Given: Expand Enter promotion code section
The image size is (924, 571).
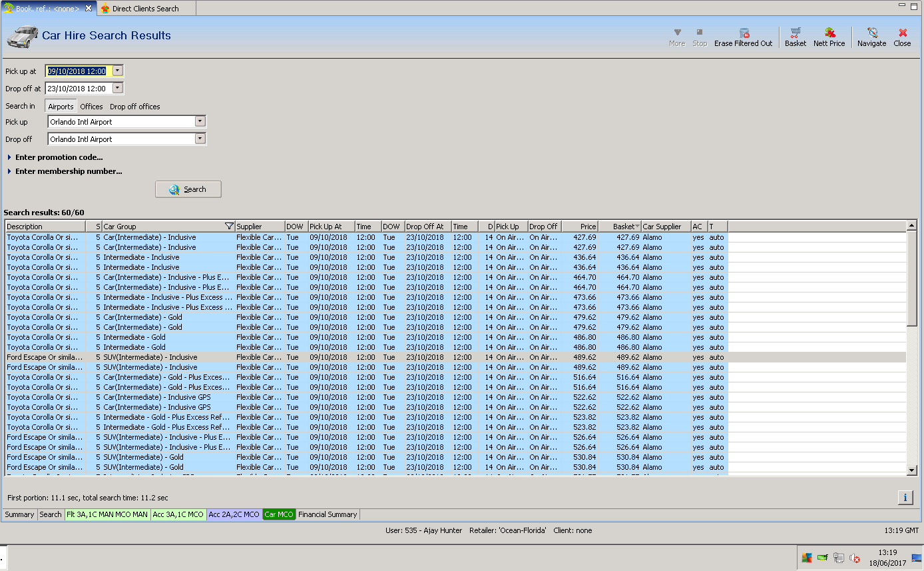Looking at the screenshot, I should click(59, 157).
